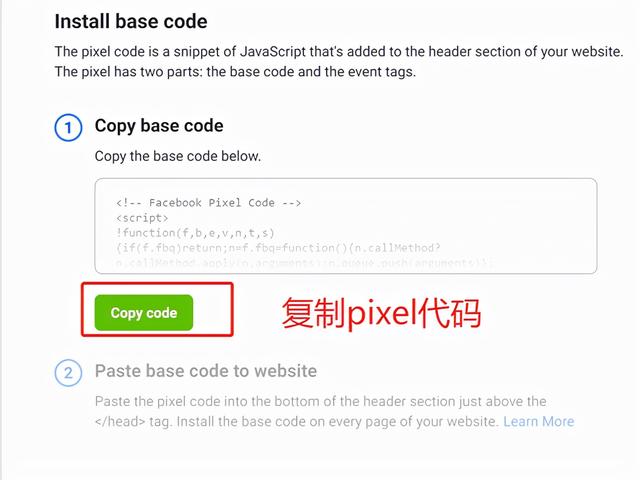Click the step 1 circle icon
The image size is (640, 480).
[x=68, y=128]
